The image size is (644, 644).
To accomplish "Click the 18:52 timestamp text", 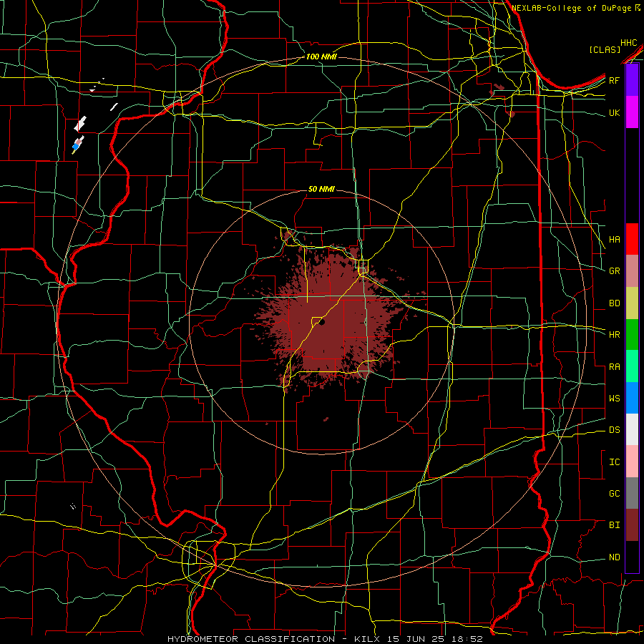I will [x=468, y=639].
